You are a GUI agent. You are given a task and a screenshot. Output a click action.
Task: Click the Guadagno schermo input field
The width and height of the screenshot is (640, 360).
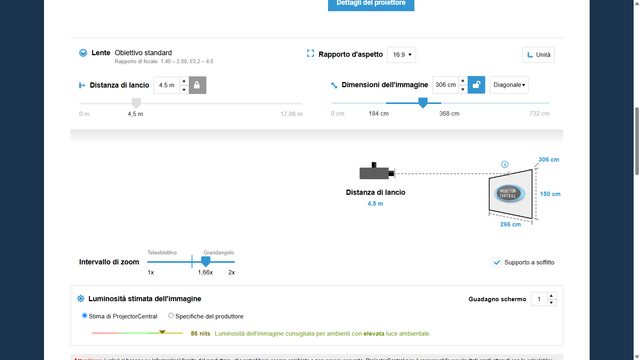539,299
